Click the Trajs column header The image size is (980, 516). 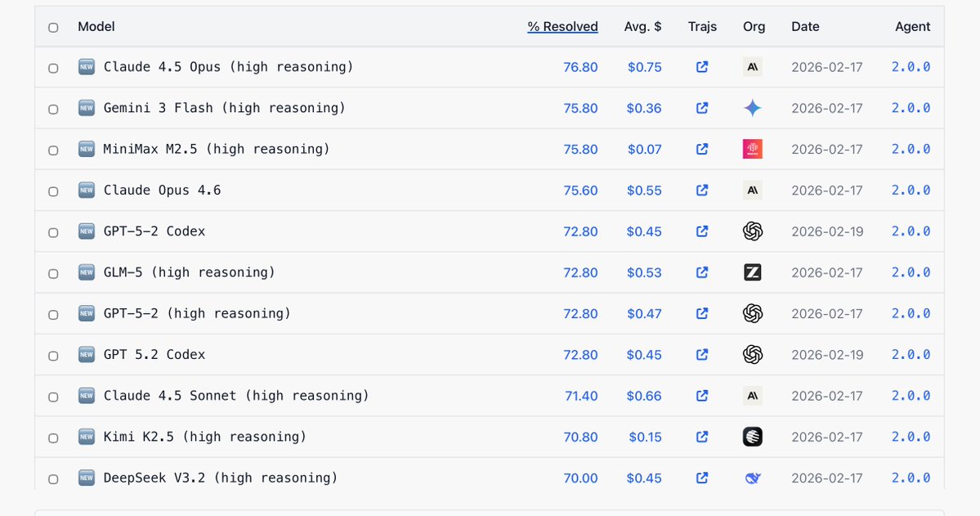(x=702, y=27)
